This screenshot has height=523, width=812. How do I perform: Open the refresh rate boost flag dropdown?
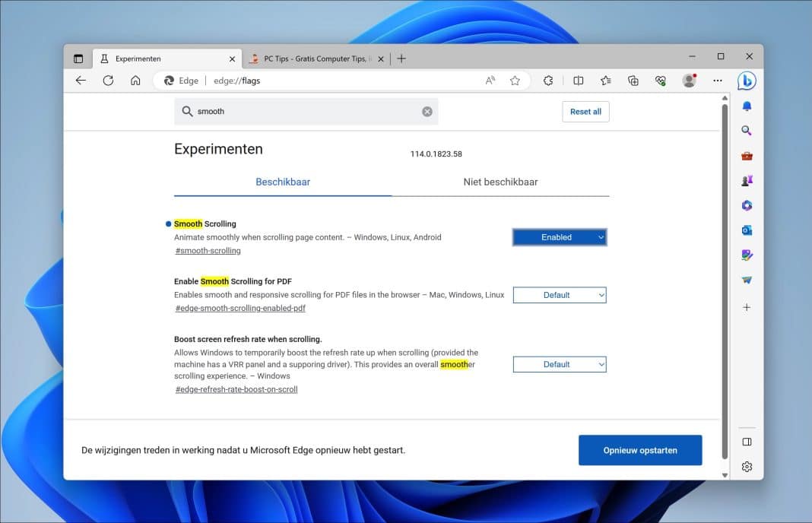[560, 364]
